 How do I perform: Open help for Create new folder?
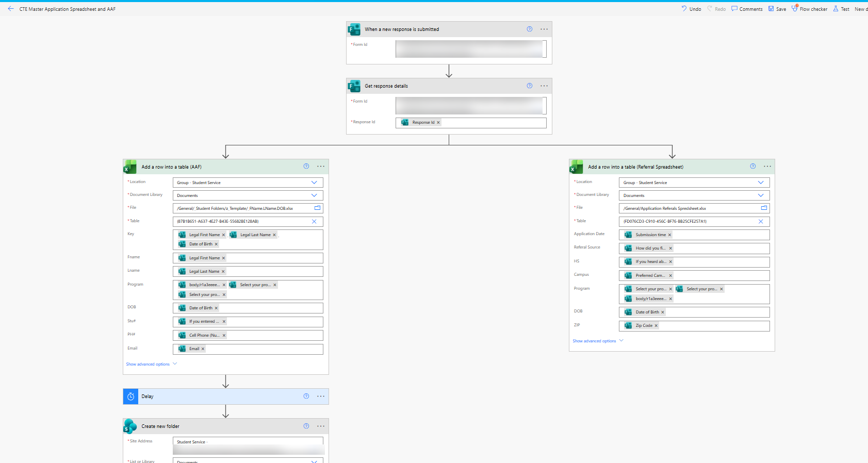click(306, 426)
